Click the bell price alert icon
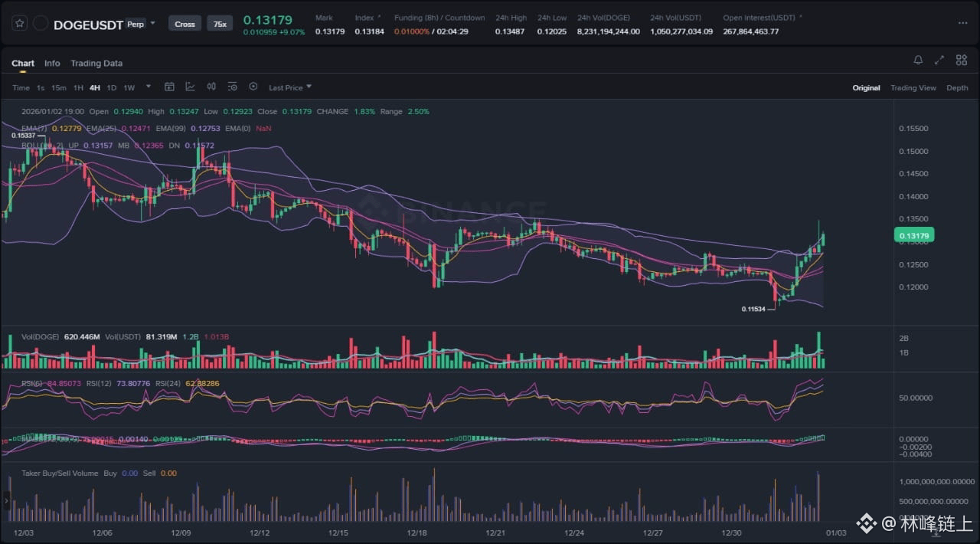 (918, 60)
